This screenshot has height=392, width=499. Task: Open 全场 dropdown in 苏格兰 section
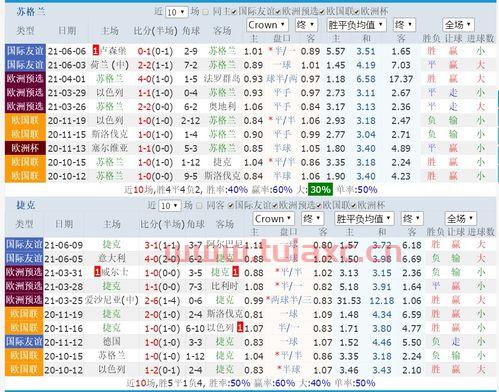458,25
